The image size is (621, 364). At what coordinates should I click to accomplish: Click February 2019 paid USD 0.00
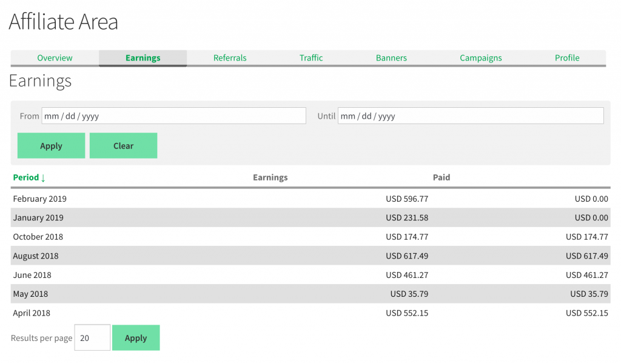point(591,199)
